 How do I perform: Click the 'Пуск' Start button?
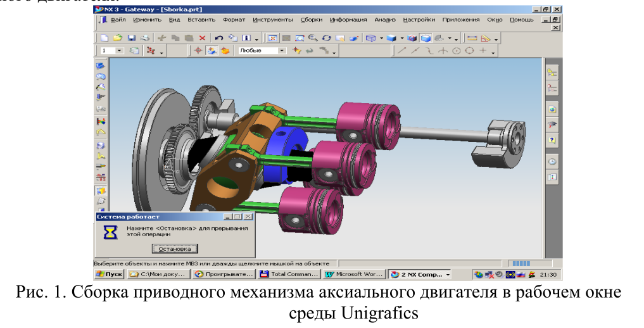point(109,274)
